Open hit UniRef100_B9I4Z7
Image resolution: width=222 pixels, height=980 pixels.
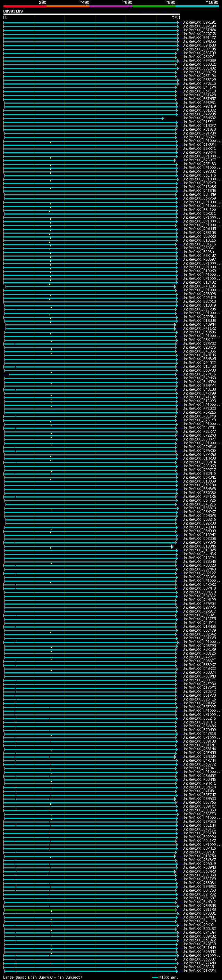[x=199, y=38]
